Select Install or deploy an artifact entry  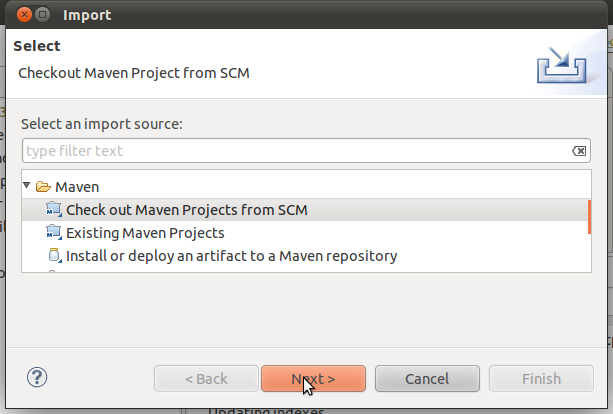tap(231, 256)
